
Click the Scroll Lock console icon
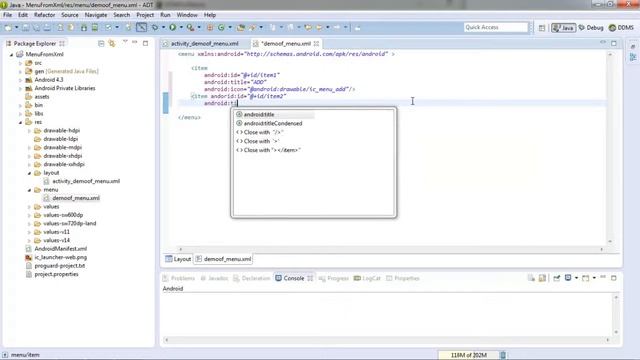542,278
